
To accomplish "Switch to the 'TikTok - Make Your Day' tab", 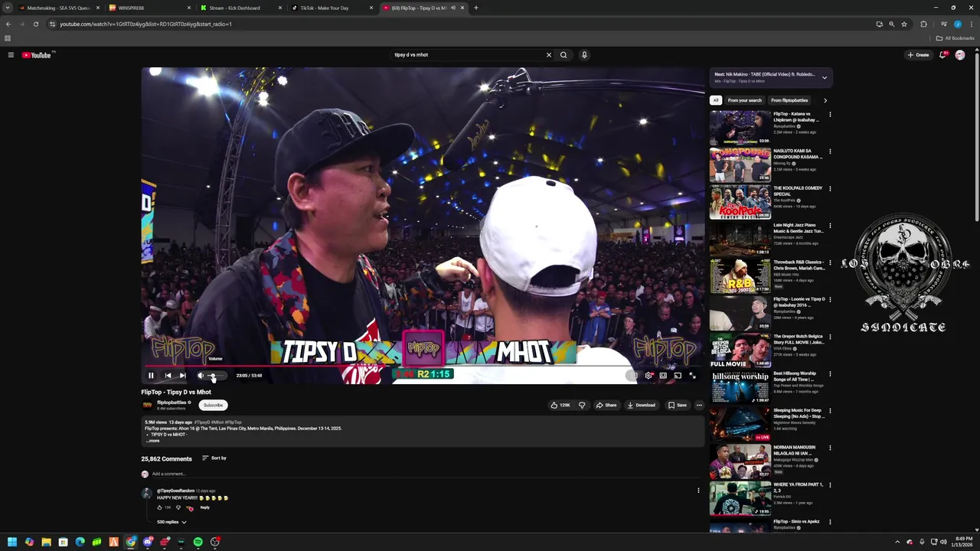I will tap(332, 8).
